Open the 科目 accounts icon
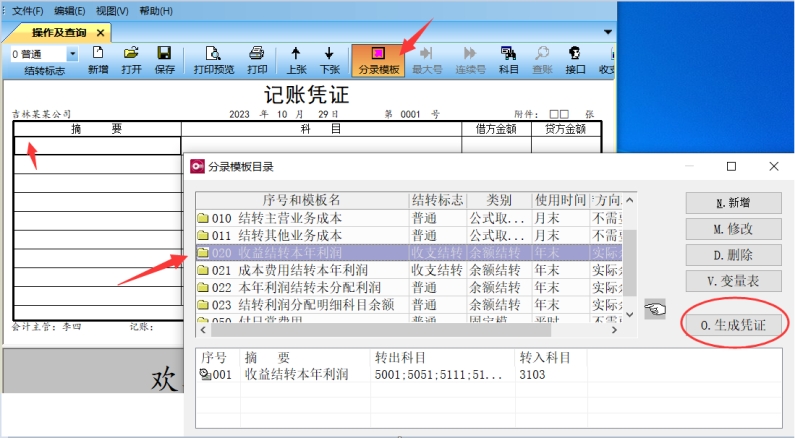The height and width of the screenshot is (439, 795). pos(508,59)
